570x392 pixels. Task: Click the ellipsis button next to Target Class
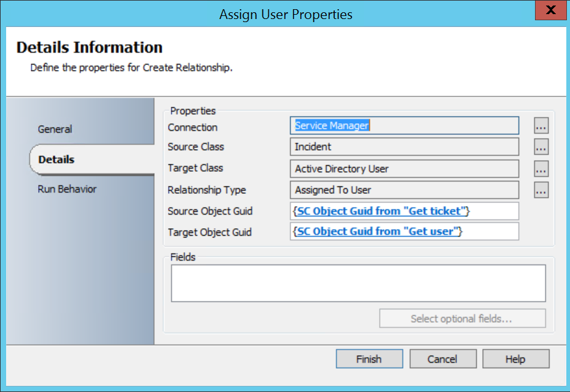(x=541, y=169)
